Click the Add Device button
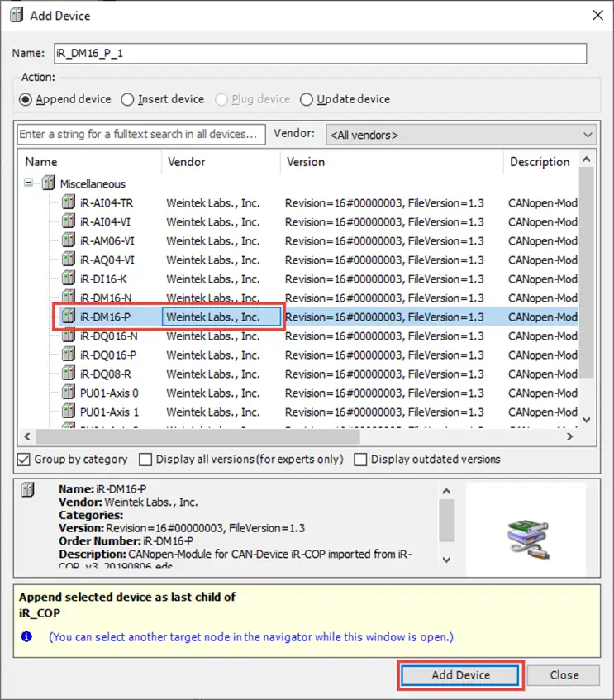The height and width of the screenshot is (700, 614). click(x=460, y=675)
